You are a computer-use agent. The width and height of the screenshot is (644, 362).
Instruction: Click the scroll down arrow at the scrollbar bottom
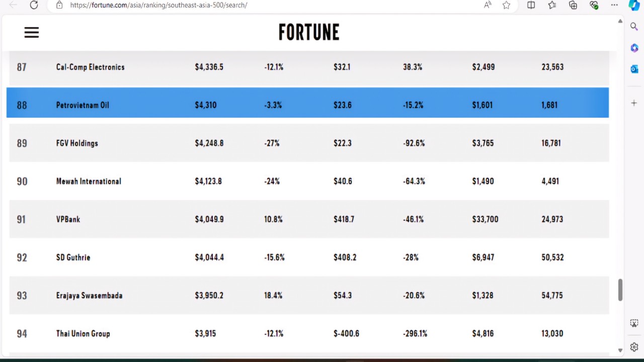[x=620, y=350]
